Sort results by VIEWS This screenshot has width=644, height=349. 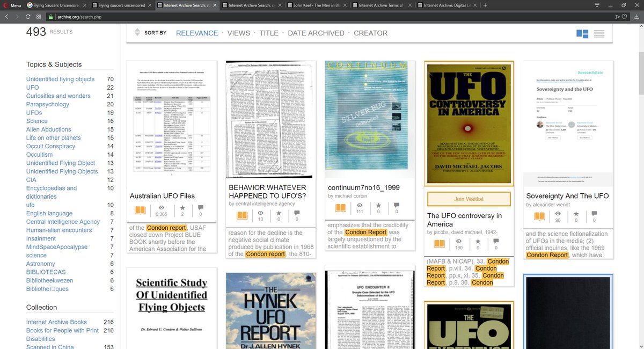click(239, 33)
